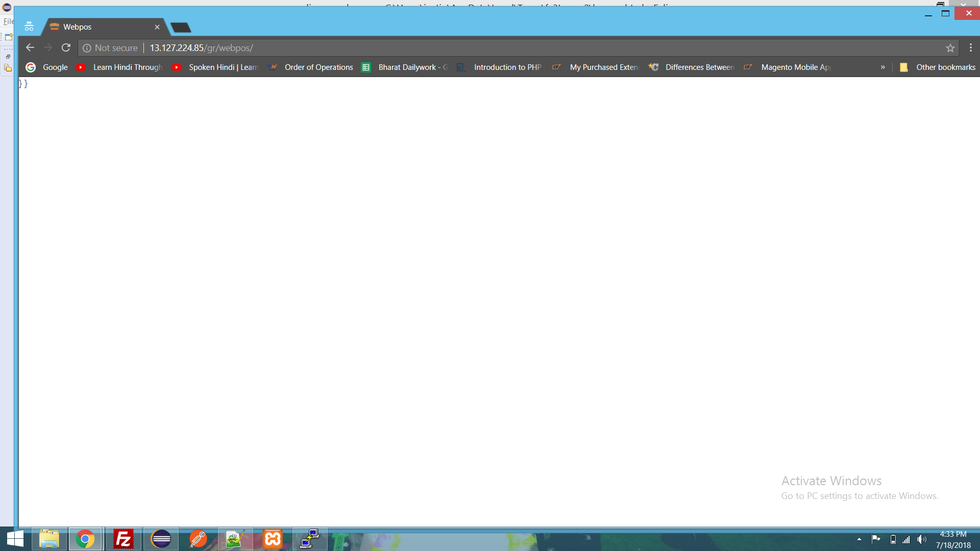Open FileZilla from the taskbar
The image size is (980, 551).
point(123,539)
